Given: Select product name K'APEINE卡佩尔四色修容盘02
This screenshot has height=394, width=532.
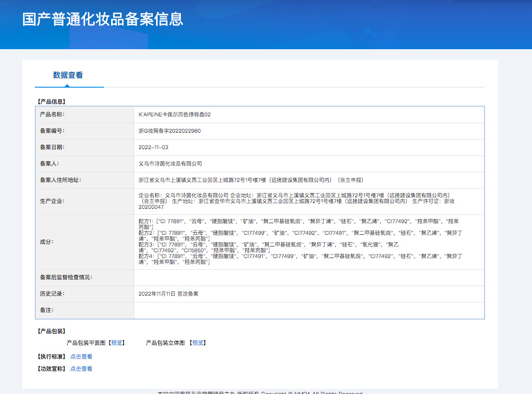Looking at the screenshot, I should click(175, 114).
